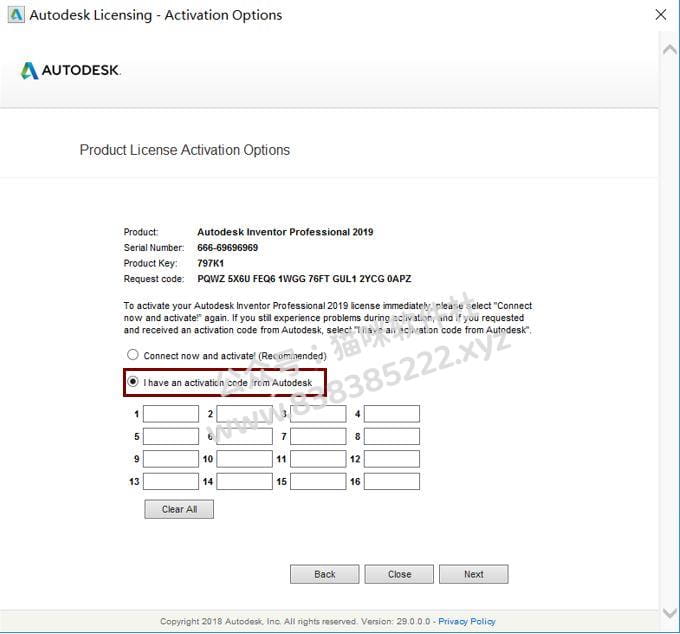
Task: Click activation code field 16
Action: (x=392, y=481)
